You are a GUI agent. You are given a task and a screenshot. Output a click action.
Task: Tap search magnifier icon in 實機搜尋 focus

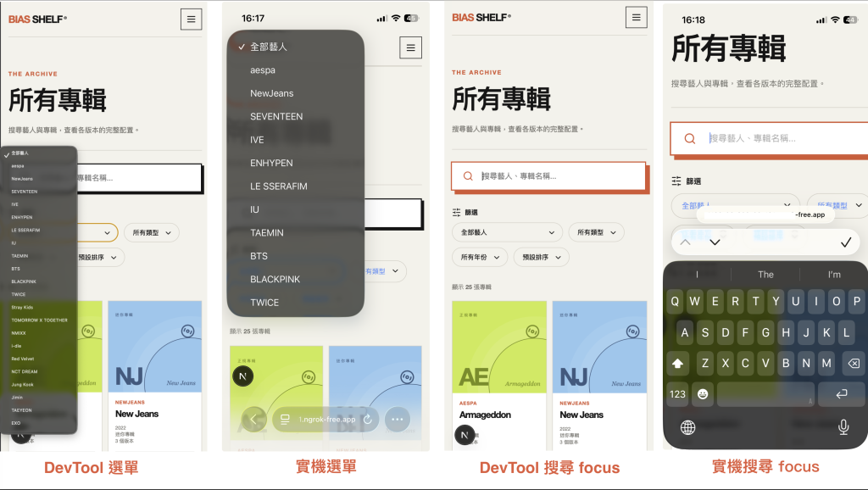click(690, 138)
